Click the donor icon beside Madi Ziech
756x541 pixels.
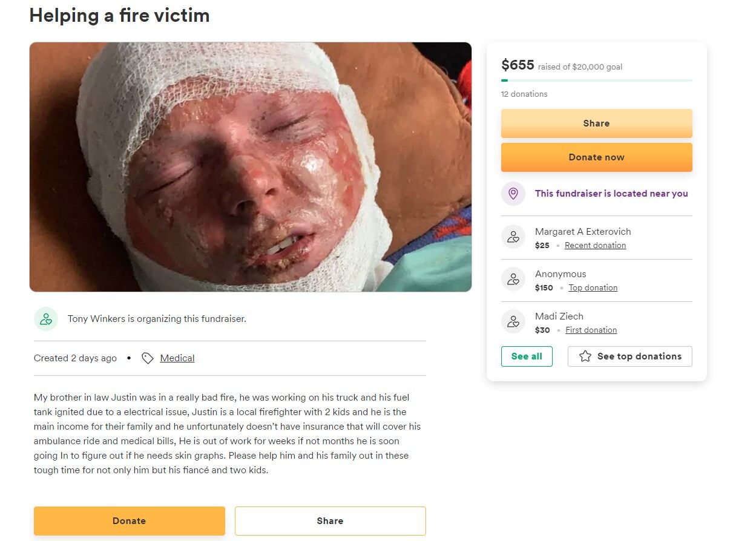513,322
